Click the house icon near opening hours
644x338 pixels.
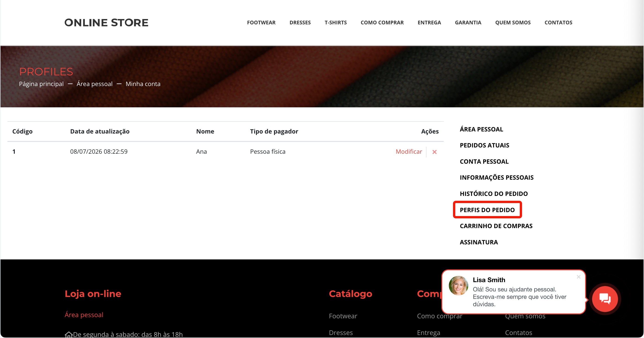pyautogui.click(x=68, y=334)
